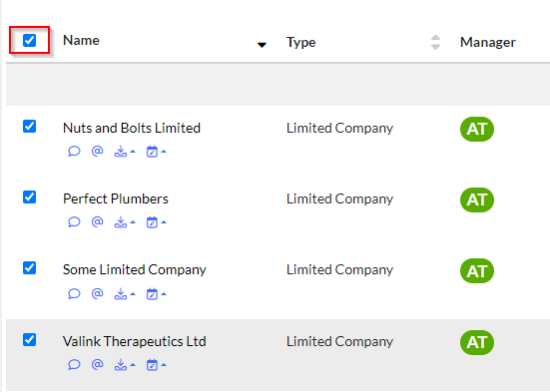Open chat bubble under Valink Therapeutics Ltd
This screenshot has height=392, width=550.
tap(74, 365)
